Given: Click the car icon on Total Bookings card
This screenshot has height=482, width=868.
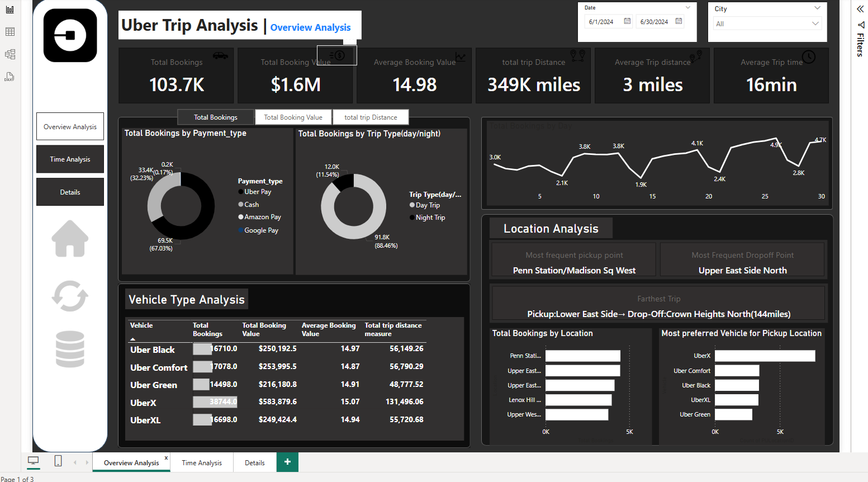Looking at the screenshot, I should pos(220,55).
